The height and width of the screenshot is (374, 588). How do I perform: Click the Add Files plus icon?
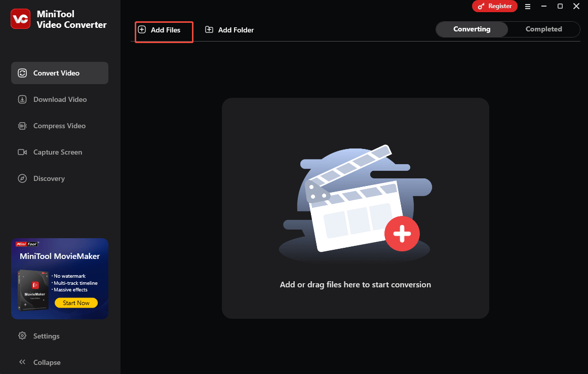click(142, 29)
